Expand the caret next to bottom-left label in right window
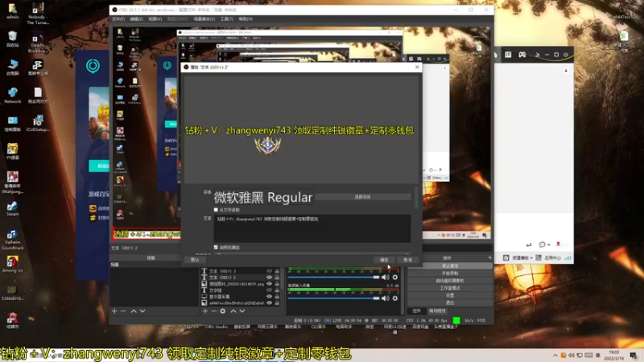 531,258
